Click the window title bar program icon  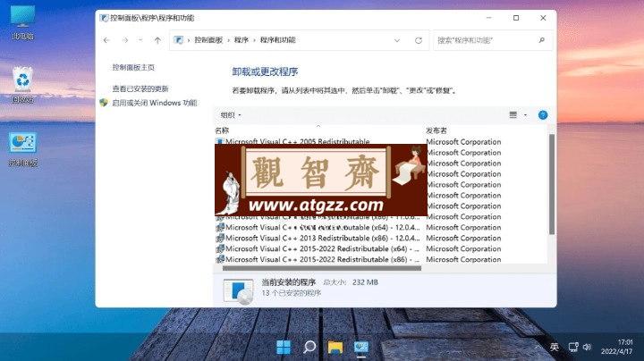pyautogui.click(x=104, y=18)
